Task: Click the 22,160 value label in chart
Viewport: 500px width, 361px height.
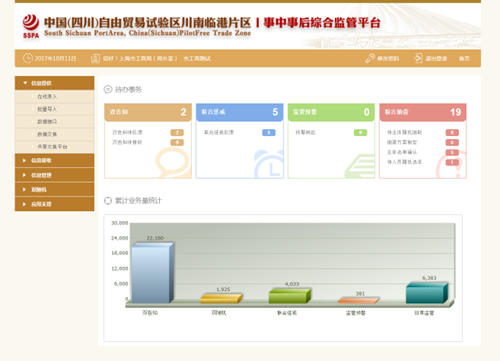Action: pyautogui.click(x=155, y=238)
